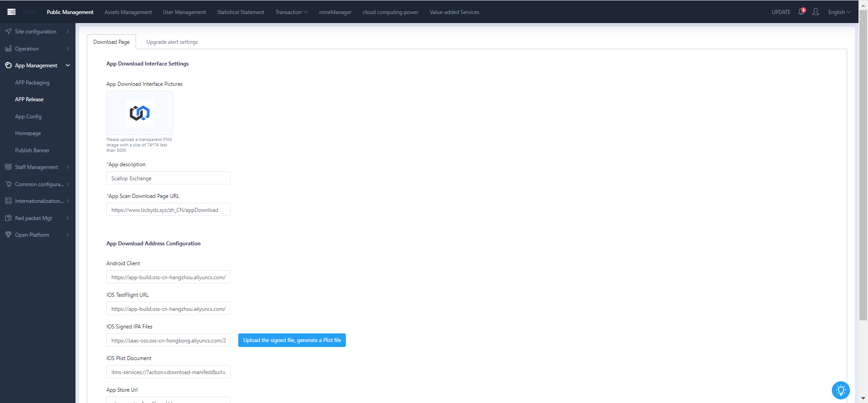This screenshot has height=403, width=868.
Task: Toggle the hamburger menu icon
Action: 12,12
